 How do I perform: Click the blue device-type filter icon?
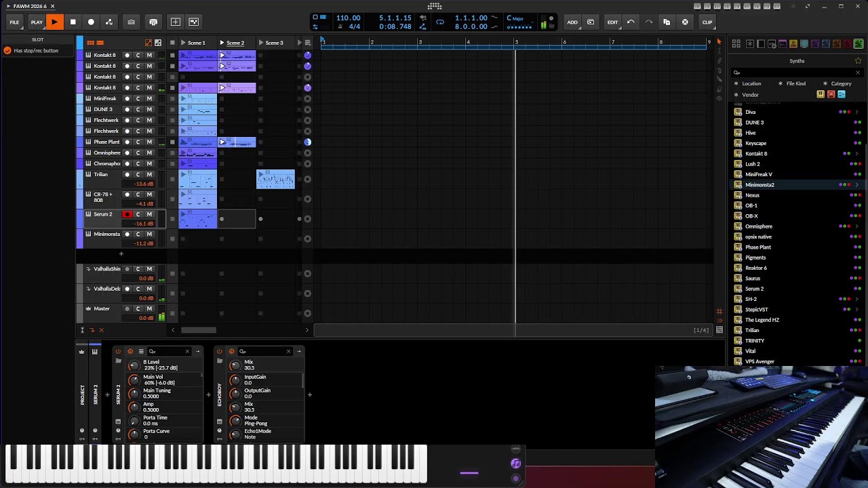pyautogui.click(x=842, y=95)
